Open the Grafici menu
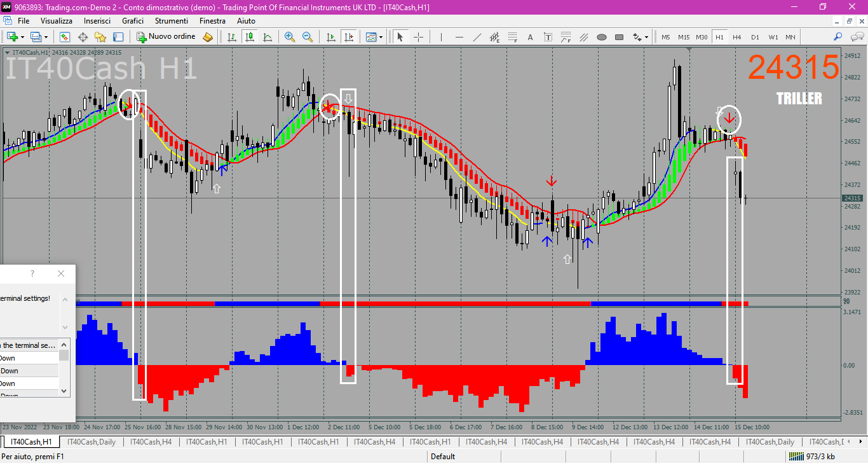The height and width of the screenshot is (463, 868). coord(133,21)
